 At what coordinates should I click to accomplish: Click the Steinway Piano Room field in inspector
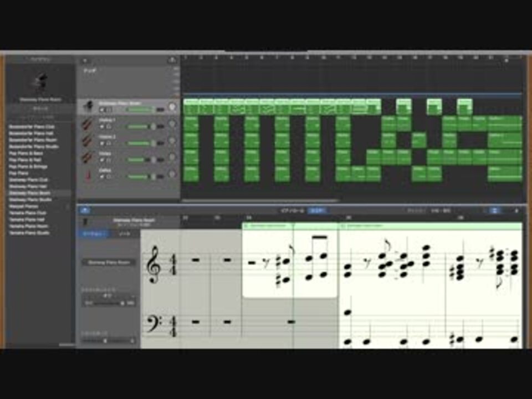(x=109, y=263)
